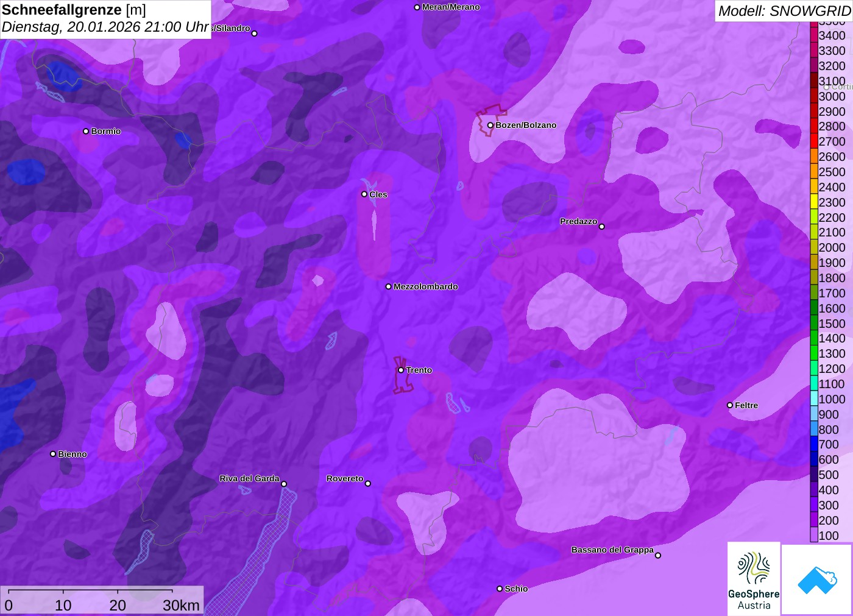Screen dimensions: 853x616
Task: Click the Cles location dot
Action: click(364, 194)
